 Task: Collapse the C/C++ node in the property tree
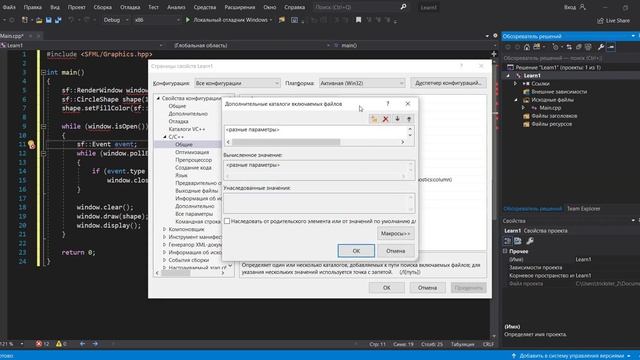coord(165,137)
